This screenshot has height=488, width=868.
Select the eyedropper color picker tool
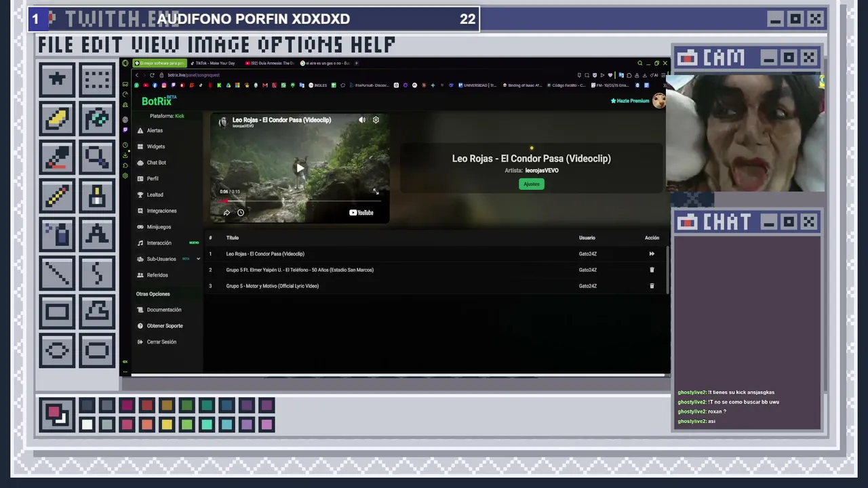pos(57,158)
